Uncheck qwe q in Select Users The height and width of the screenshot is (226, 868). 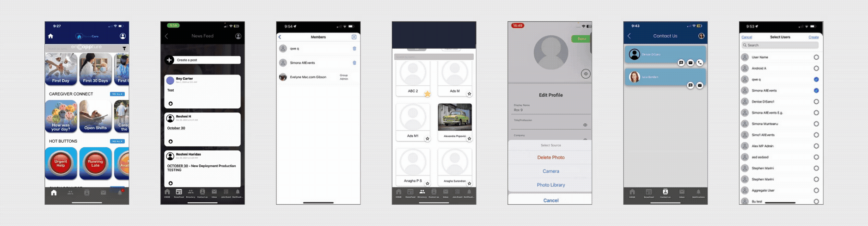tap(816, 80)
